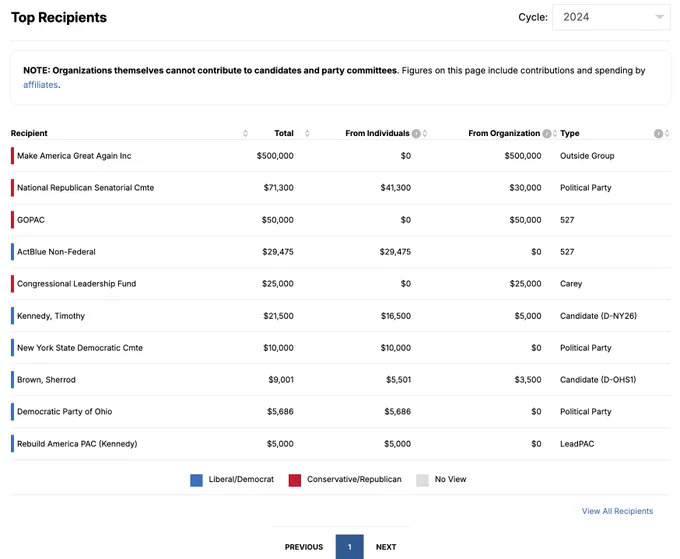This screenshot has height=559, width=680.
Task: Click the Carey type cell
Action: pos(571,284)
